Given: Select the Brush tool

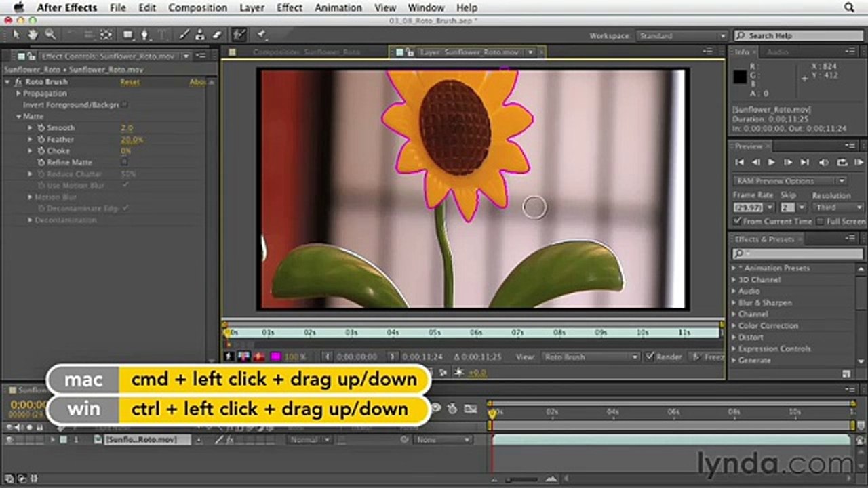Looking at the screenshot, I should click(184, 35).
